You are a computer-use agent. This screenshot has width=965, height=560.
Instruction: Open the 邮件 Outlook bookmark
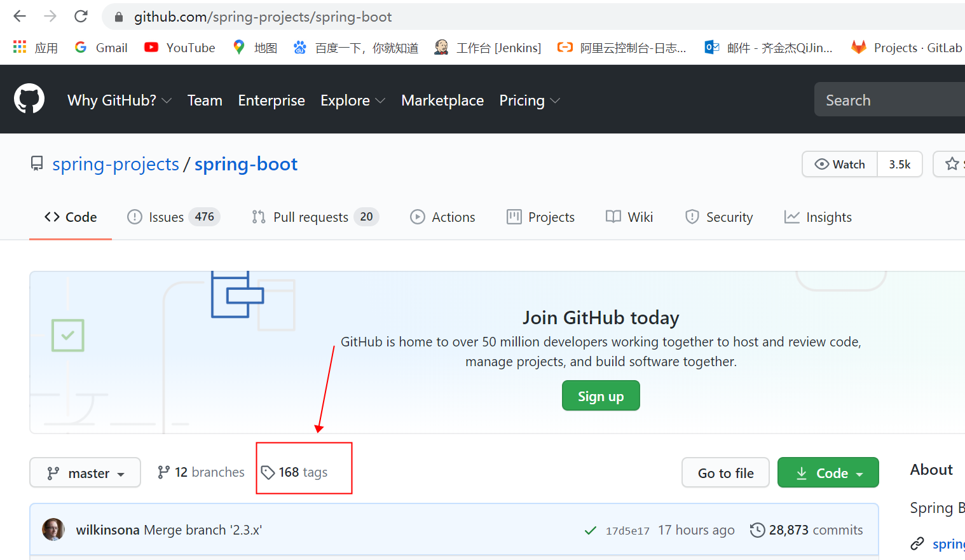pyautogui.click(x=769, y=48)
